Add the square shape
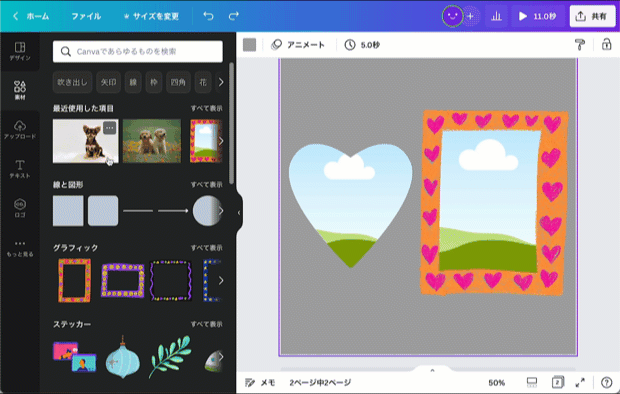 (x=68, y=211)
